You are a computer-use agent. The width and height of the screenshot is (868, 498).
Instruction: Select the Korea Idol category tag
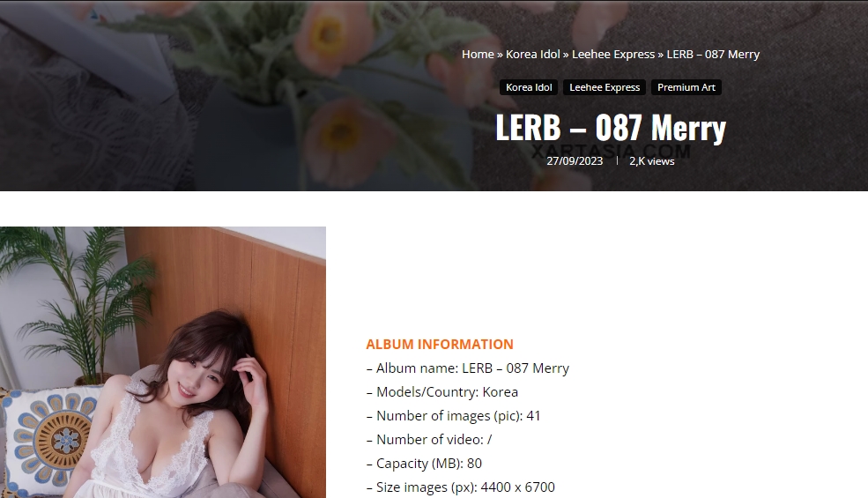(x=529, y=87)
